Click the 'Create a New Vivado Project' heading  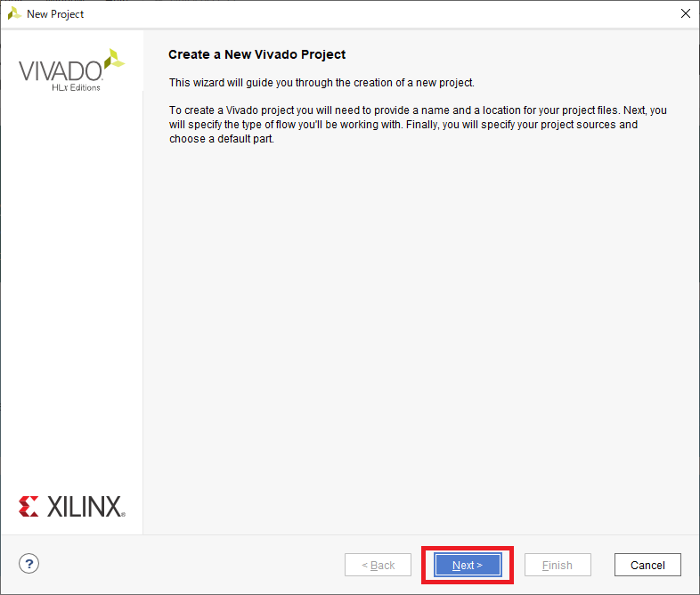(x=257, y=54)
